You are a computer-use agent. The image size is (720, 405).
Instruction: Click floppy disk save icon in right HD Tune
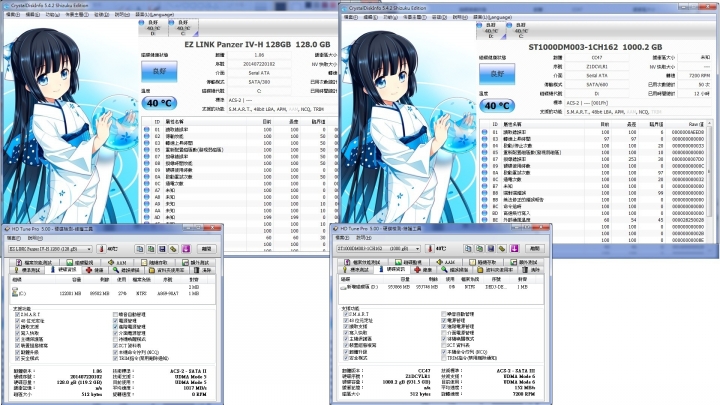tap(491, 248)
